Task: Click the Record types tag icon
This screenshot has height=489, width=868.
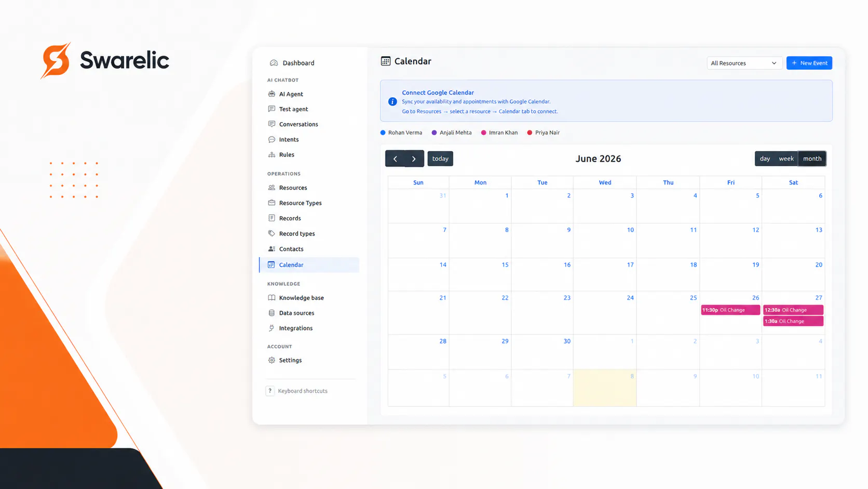Action: pyautogui.click(x=272, y=233)
